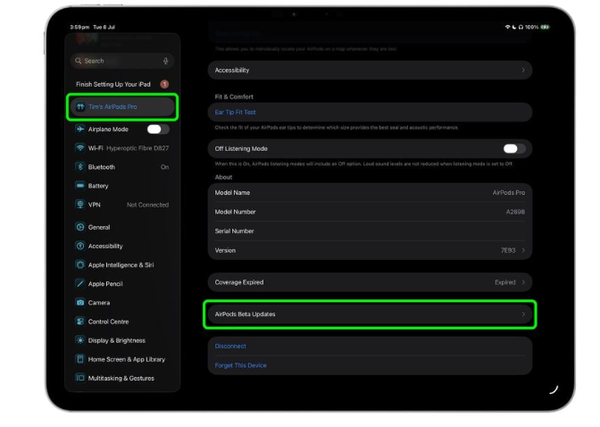Click the Airplane Mode plane icon
This screenshot has width=600, height=427.
[x=80, y=129]
